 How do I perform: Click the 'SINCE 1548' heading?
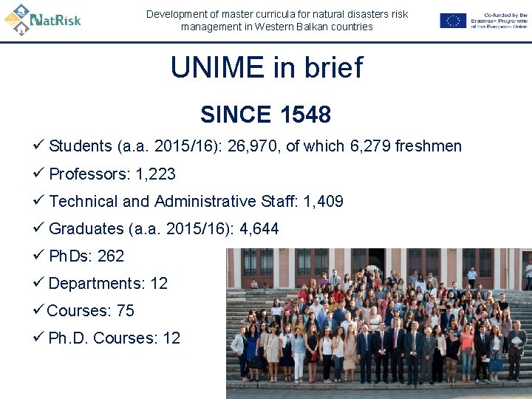[266, 115]
